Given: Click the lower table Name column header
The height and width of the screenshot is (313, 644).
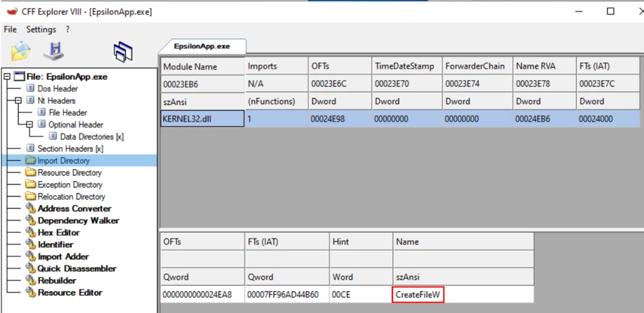Looking at the screenshot, I should tap(463, 242).
